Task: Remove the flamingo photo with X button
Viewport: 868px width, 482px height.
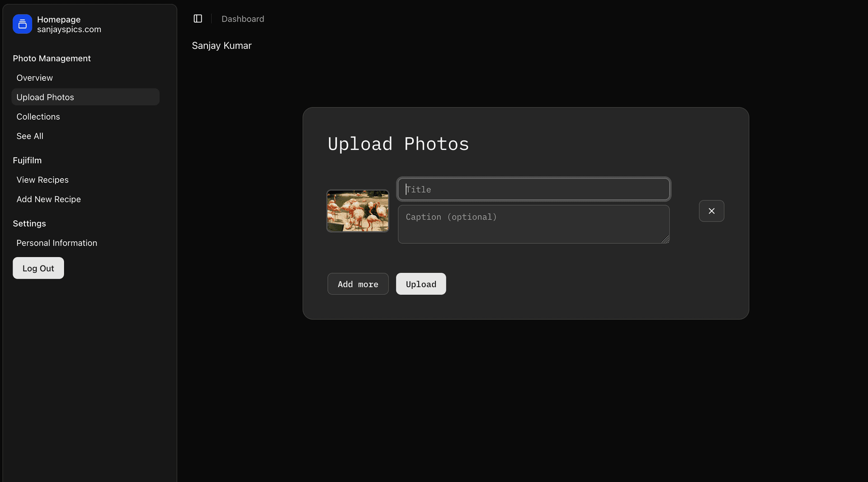Action: 712,211
